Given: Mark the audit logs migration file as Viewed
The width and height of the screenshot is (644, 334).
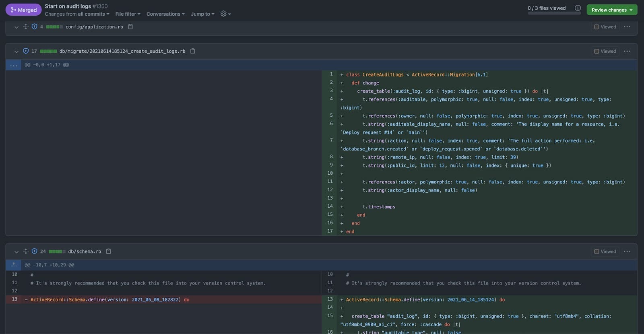Looking at the screenshot, I should tap(597, 52).
